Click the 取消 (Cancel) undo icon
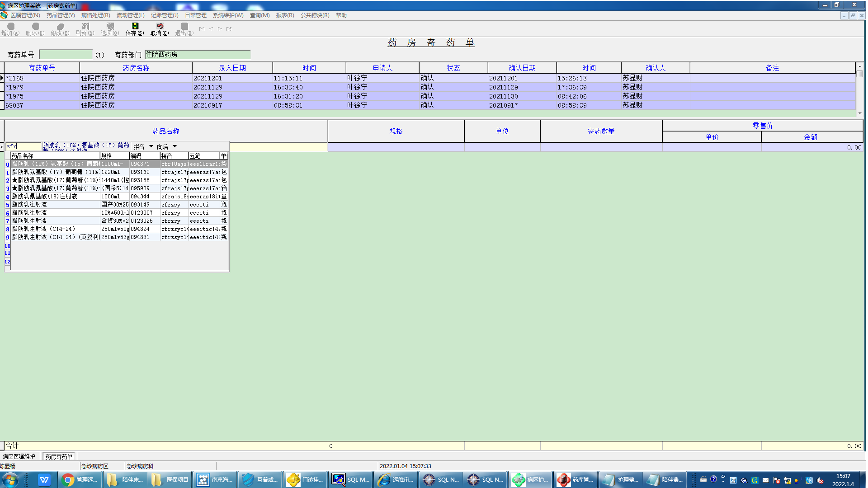 tap(160, 26)
